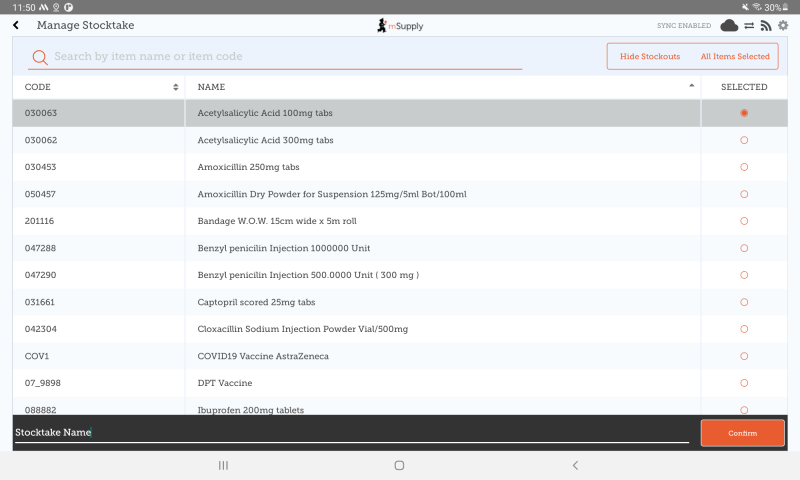Open settings with the gear icon

click(783, 25)
